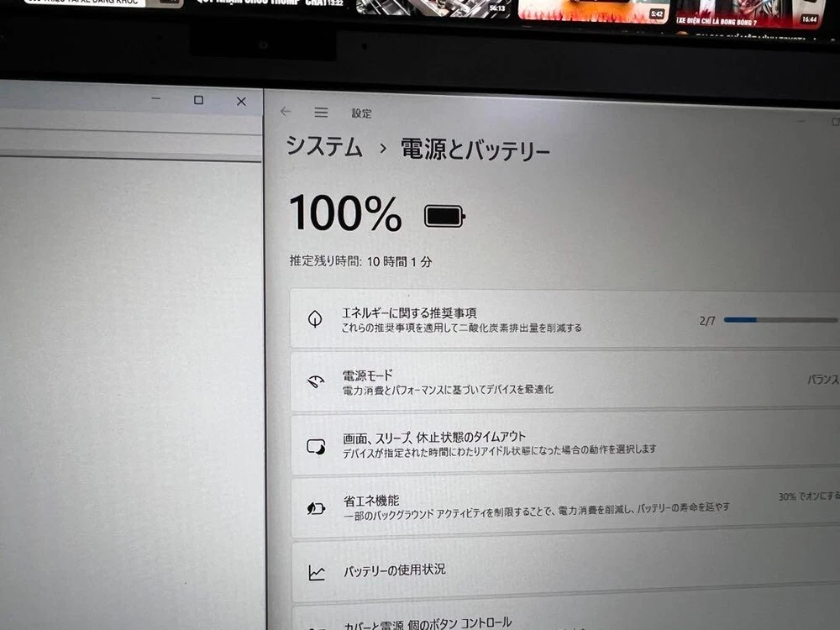
Task: Go back using the Settings back arrow
Action: click(286, 112)
